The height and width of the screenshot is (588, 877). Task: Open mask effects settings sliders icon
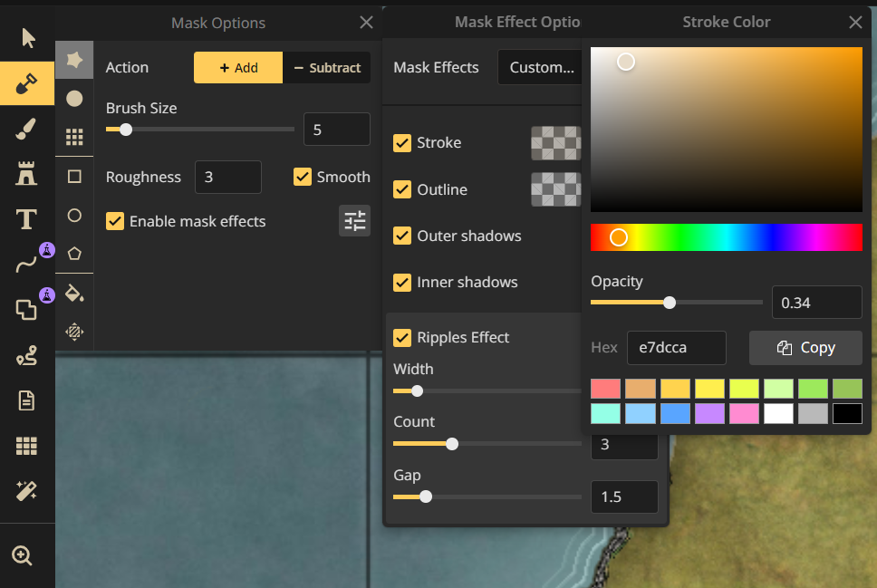coord(354,221)
